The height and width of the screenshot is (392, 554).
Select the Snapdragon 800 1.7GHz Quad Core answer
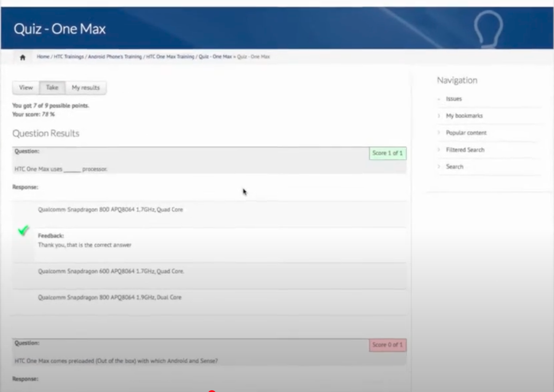[110, 210]
